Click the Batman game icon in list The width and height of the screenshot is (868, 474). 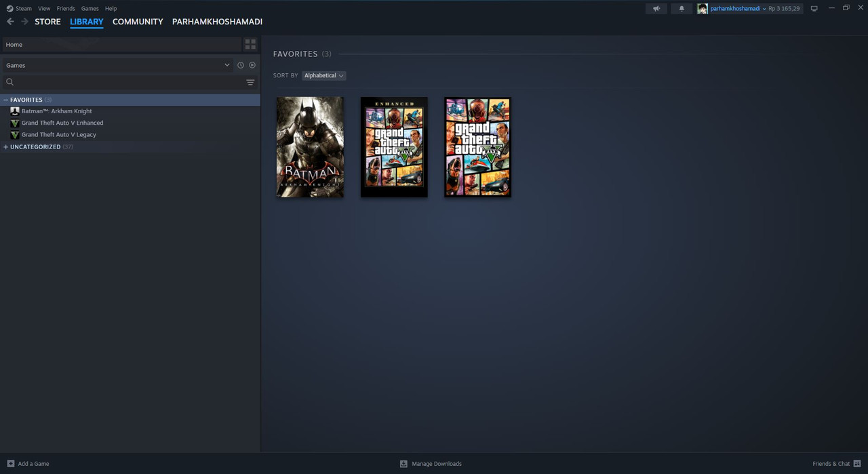coord(15,111)
